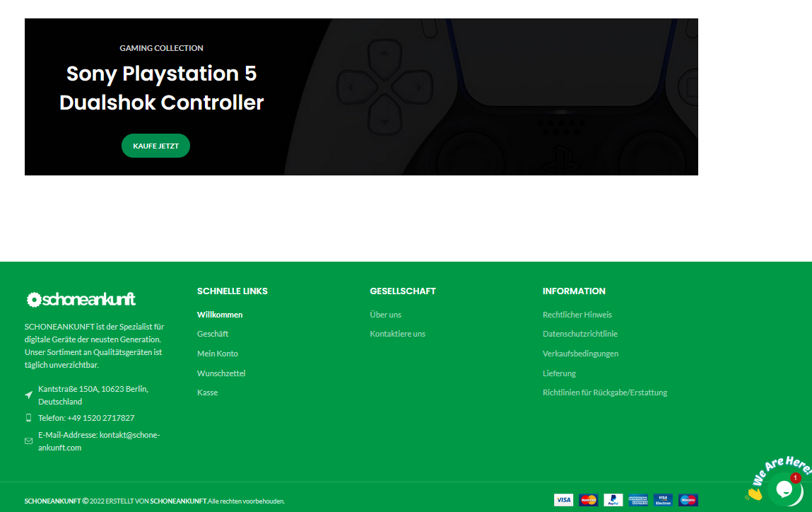
Task: Open Über uns link
Action: click(x=385, y=315)
